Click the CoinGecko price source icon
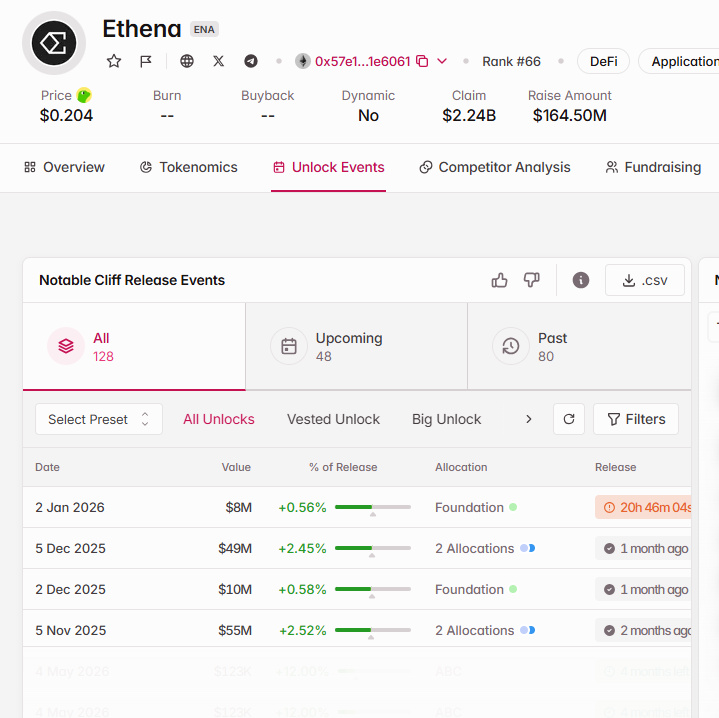 (x=84, y=95)
